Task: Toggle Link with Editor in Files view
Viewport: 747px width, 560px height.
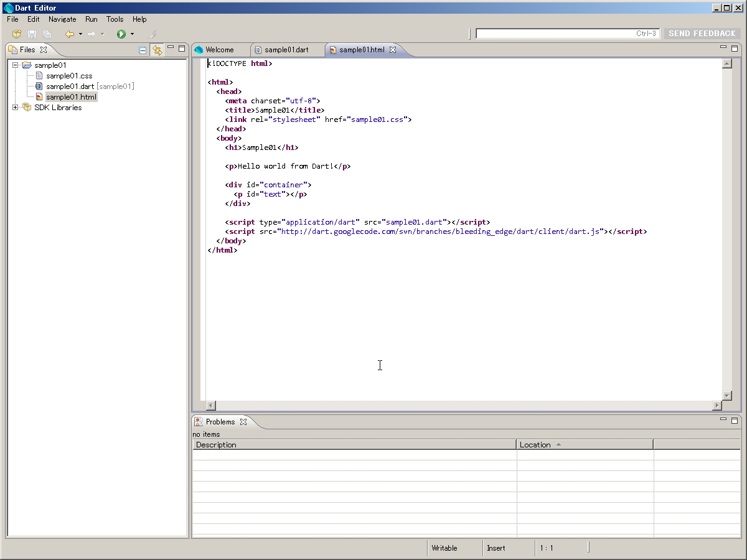Action: (x=157, y=50)
